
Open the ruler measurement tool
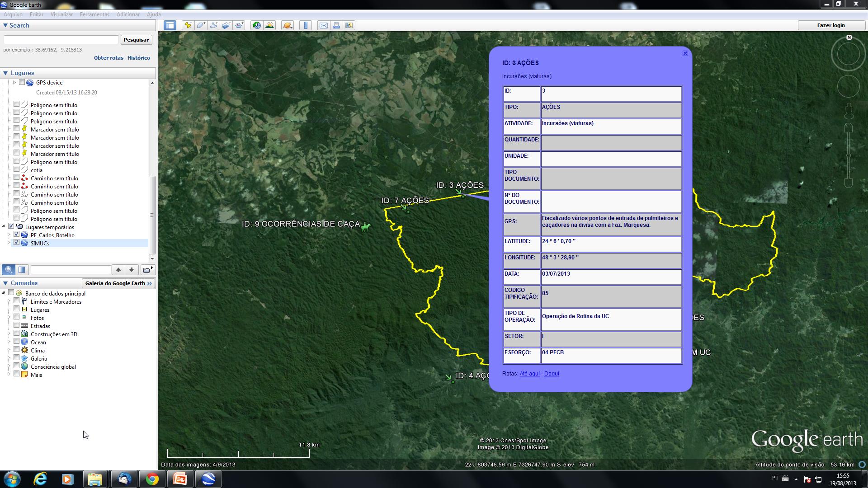pos(306,25)
